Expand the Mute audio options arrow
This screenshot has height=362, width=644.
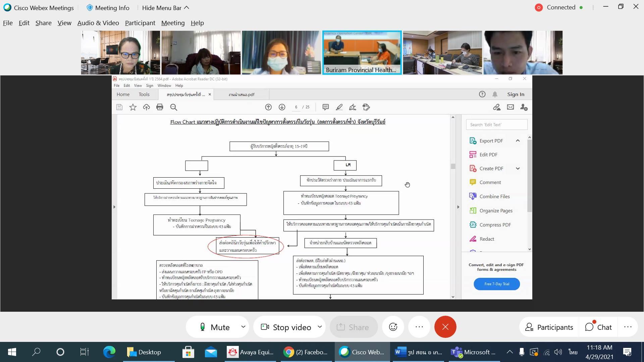[243, 327]
